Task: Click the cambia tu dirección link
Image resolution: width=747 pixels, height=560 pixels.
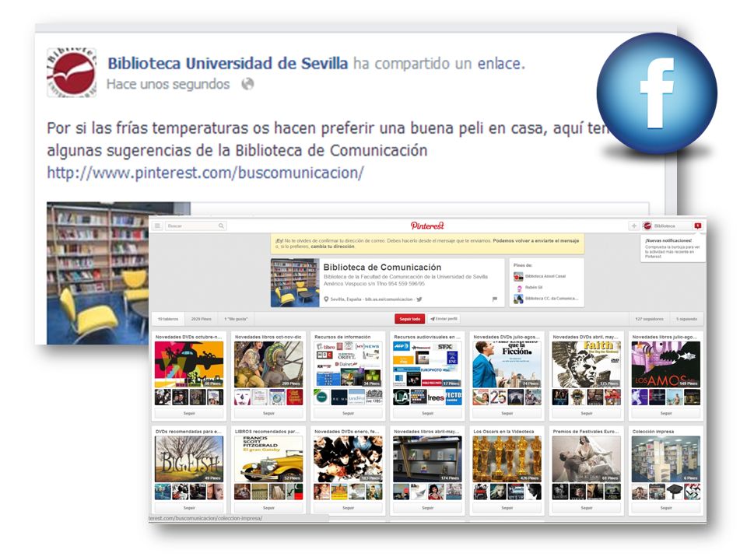Action: (x=332, y=247)
